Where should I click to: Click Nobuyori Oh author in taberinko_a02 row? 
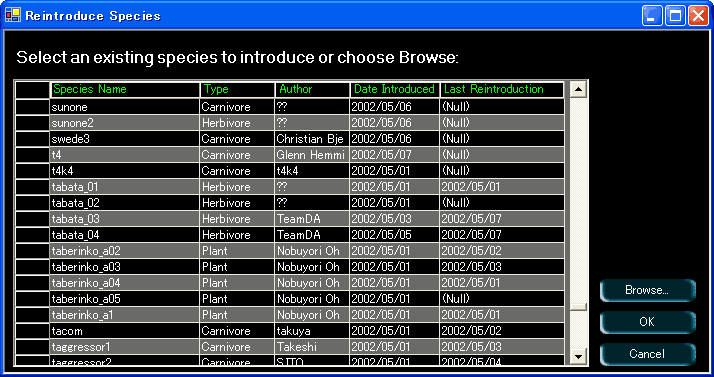(x=312, y=251)
